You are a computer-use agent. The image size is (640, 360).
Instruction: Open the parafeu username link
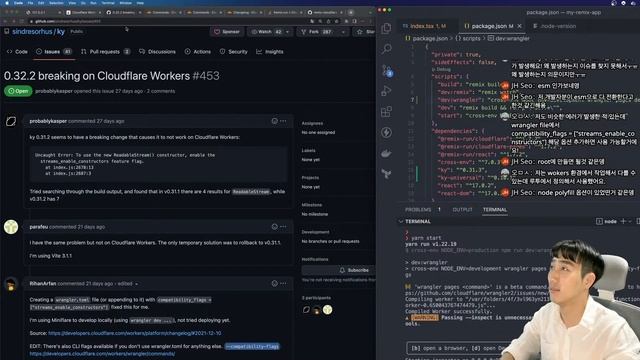click(x=39, y=227)
